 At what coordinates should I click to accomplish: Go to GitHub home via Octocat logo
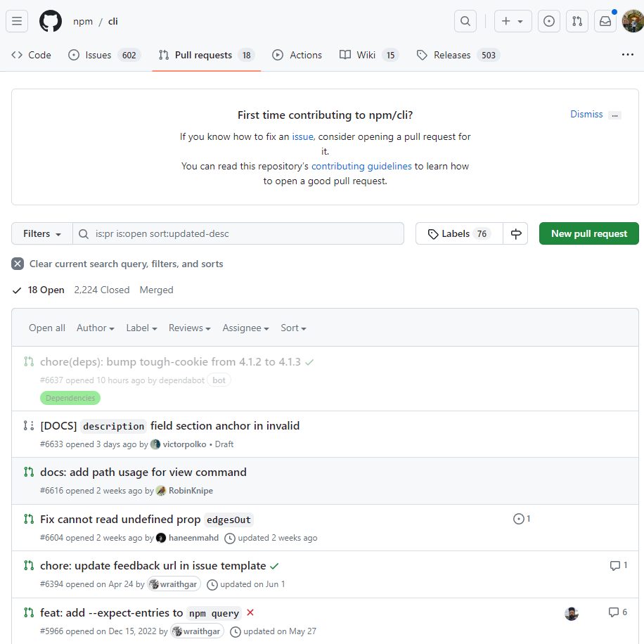coord(51,21)
